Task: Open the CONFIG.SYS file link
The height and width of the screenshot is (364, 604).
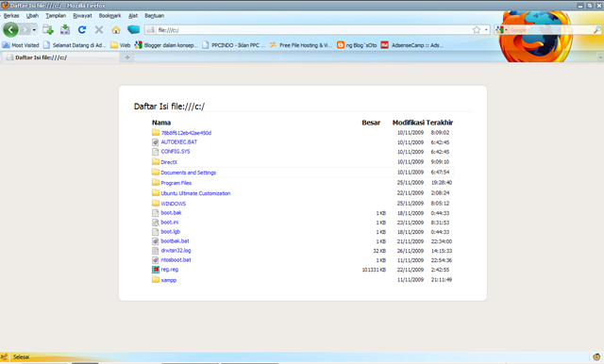Action: coord(176,152)
